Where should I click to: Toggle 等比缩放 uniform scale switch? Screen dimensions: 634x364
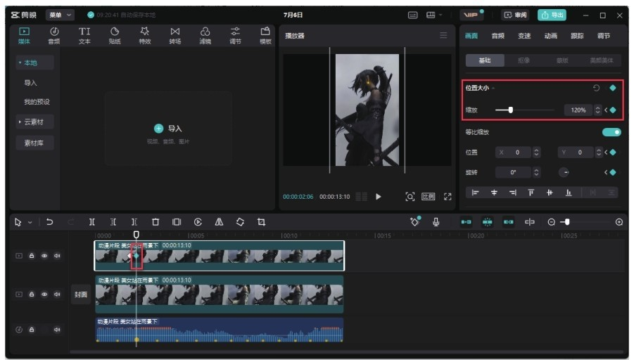tap(611, 132)
